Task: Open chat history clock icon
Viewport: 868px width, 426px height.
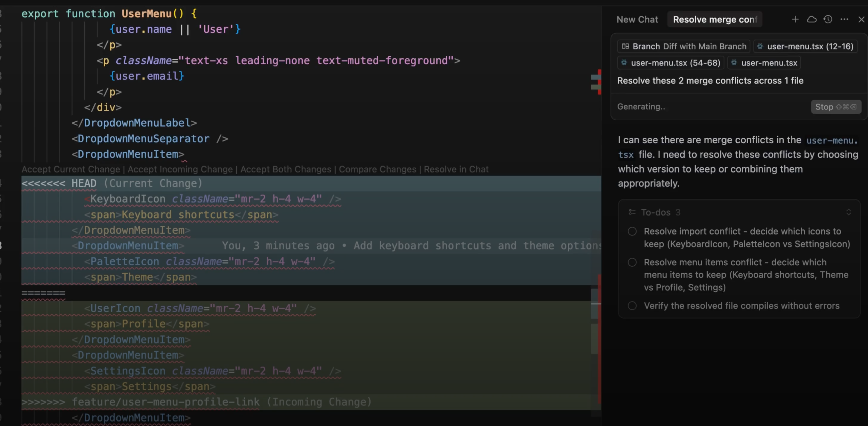Action: (x=828, y=19)
